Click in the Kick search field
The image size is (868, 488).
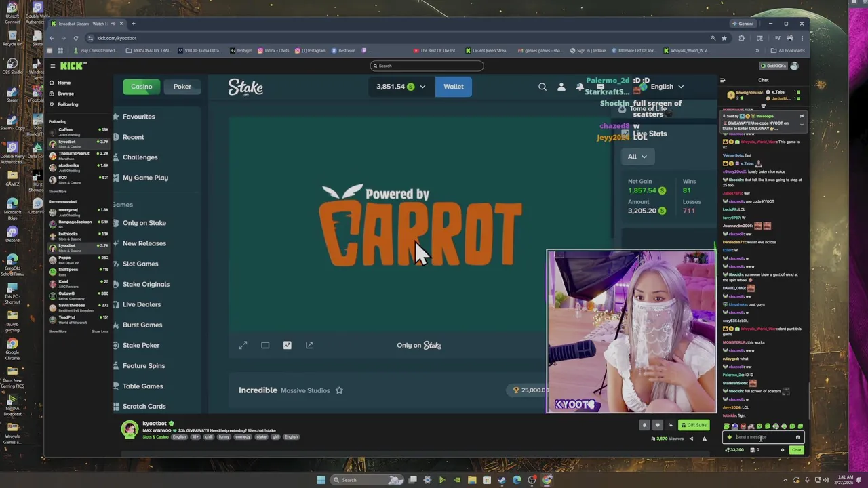427,66
